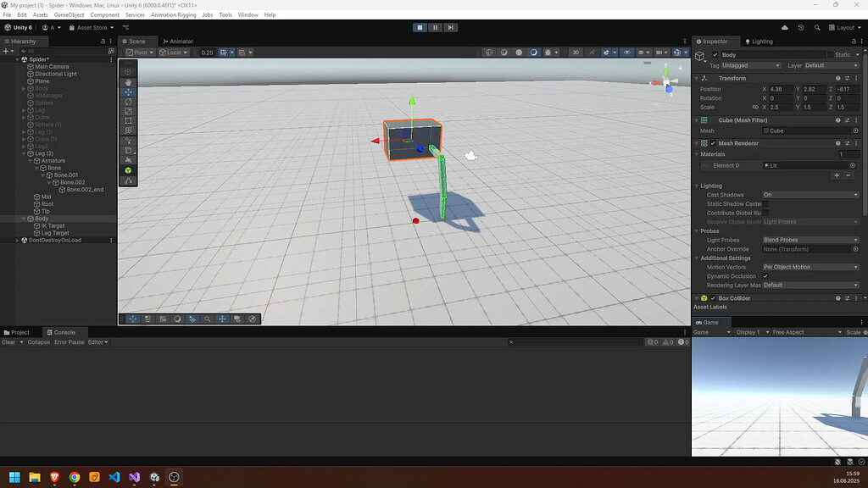
Task: Open the Cast Shadows dropdown
Action: [x=810, y=194]
